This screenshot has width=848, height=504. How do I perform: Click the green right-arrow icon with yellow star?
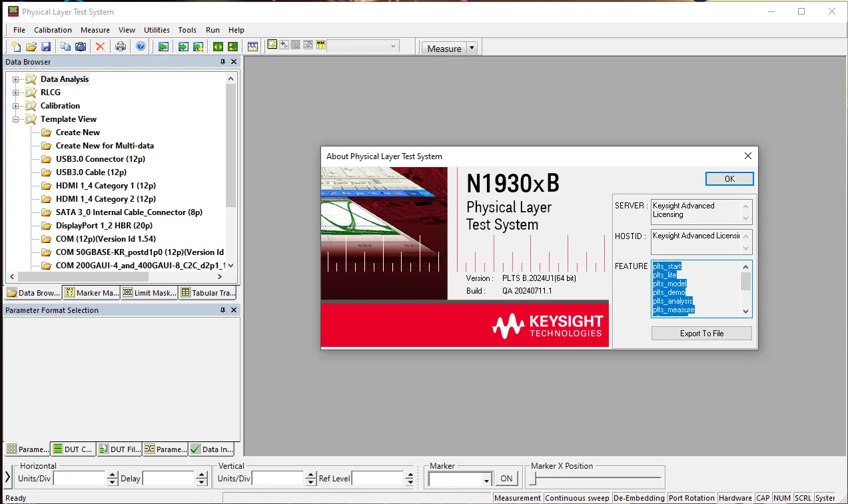198,47
